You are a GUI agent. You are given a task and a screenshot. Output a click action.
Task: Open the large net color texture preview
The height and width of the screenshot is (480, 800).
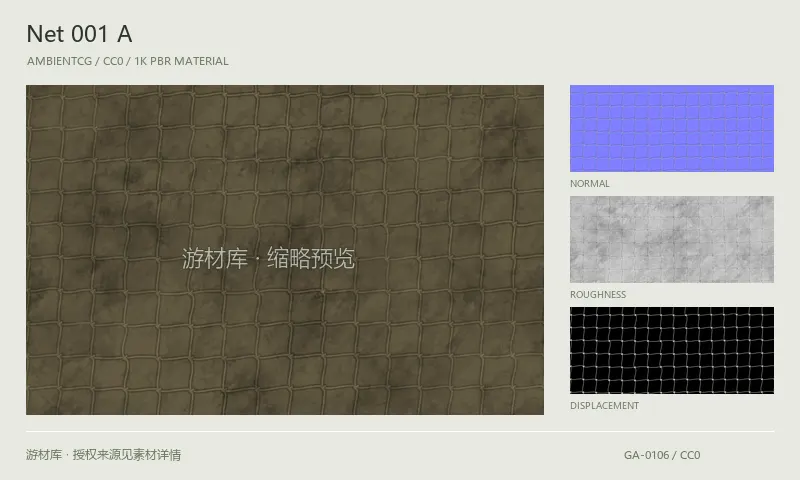285,250
